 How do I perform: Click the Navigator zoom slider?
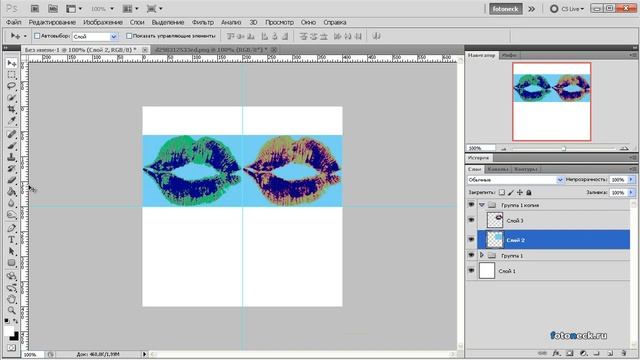563,149
